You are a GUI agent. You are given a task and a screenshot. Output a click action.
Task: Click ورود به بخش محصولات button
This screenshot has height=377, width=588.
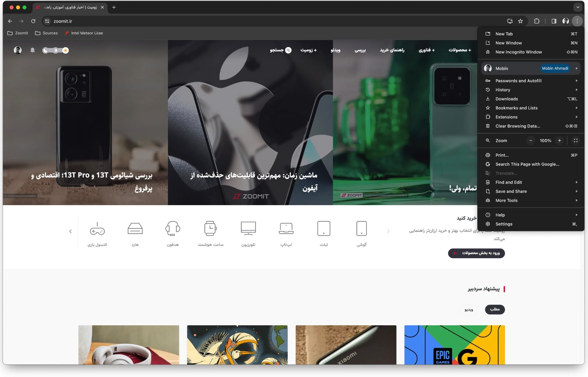click(476, 253)
